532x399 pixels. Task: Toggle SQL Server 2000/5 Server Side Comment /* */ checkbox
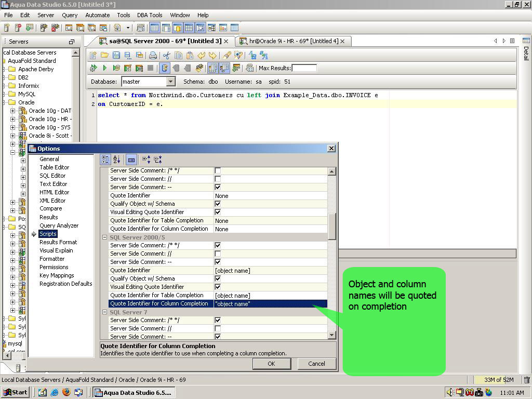point(218,245)
